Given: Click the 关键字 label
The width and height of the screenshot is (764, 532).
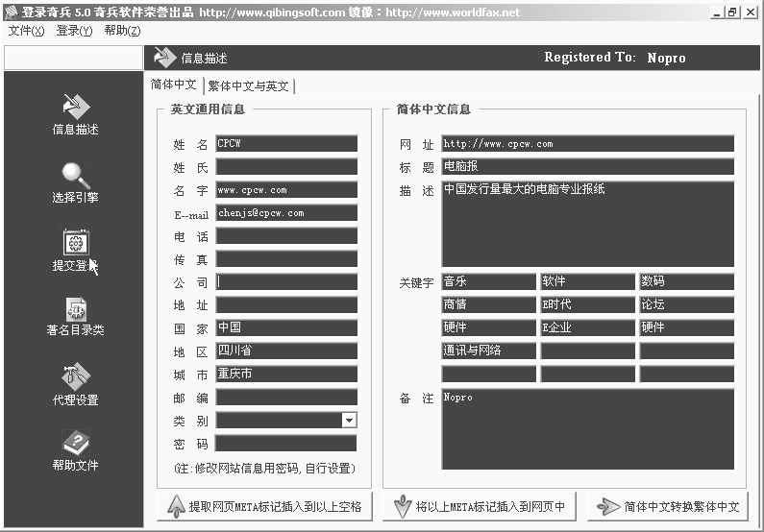Looking at the screenshot, I should (x=416, y=282).
